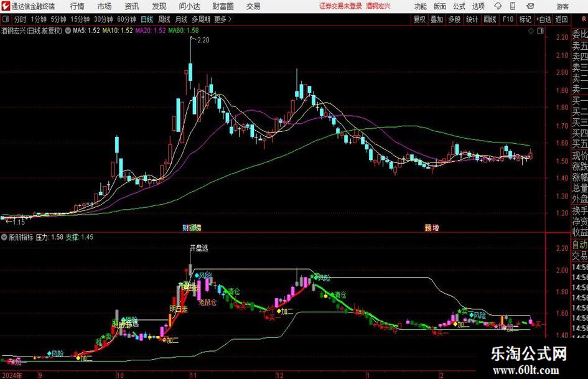
Task: Open the mobile phone icon in header
Action: click(513, 6)
